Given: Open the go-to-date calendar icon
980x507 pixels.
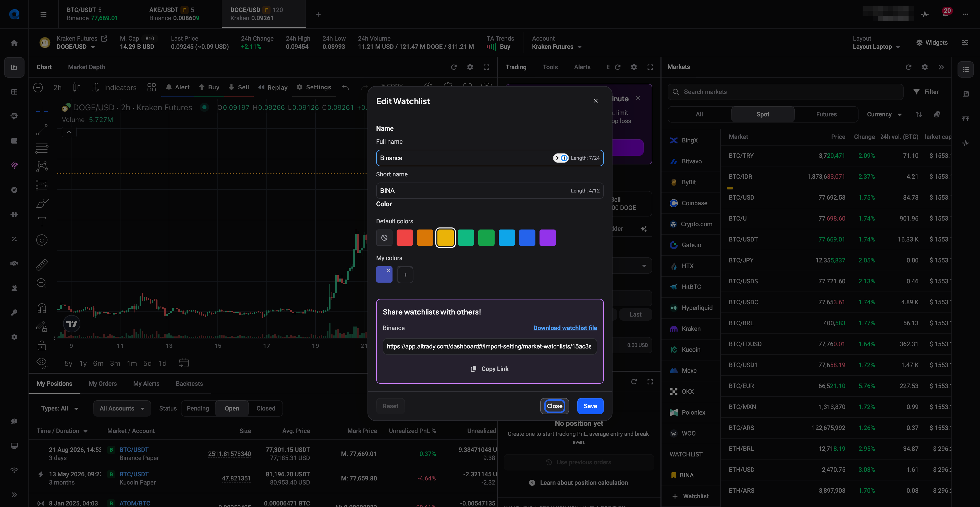Looking at the screenshot, I should (184, 363).
